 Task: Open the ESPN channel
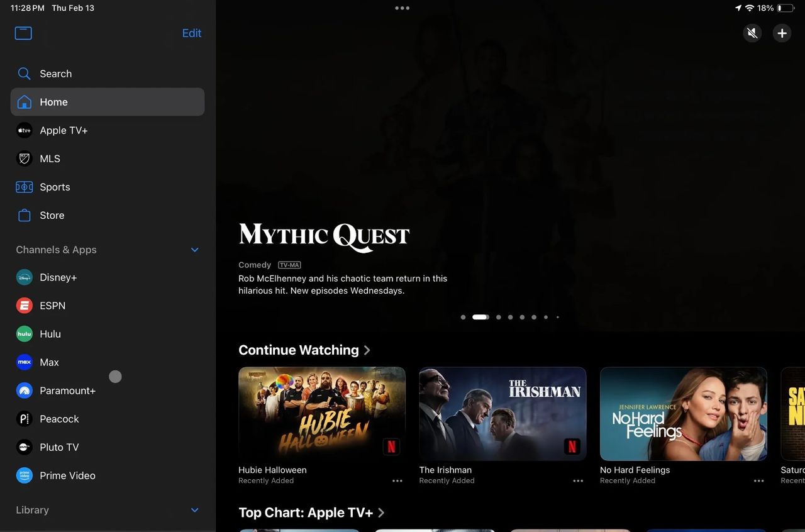(52, 306)
